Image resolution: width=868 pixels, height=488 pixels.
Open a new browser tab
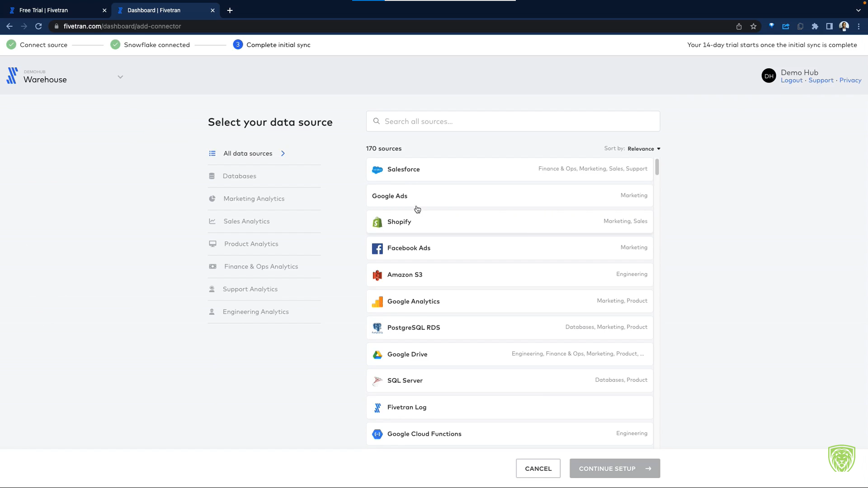[x=230, y=10]
